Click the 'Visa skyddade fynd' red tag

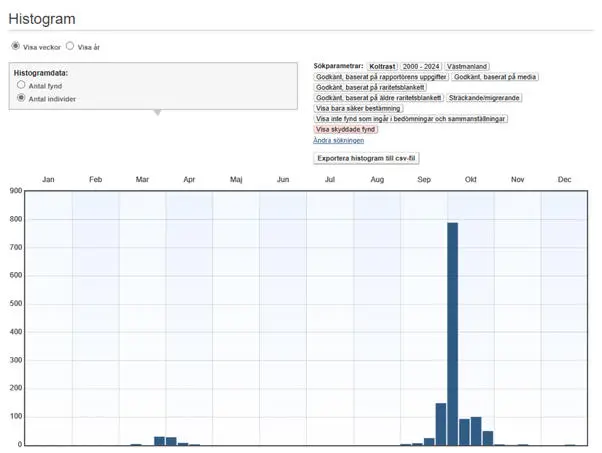pos(346,129)
